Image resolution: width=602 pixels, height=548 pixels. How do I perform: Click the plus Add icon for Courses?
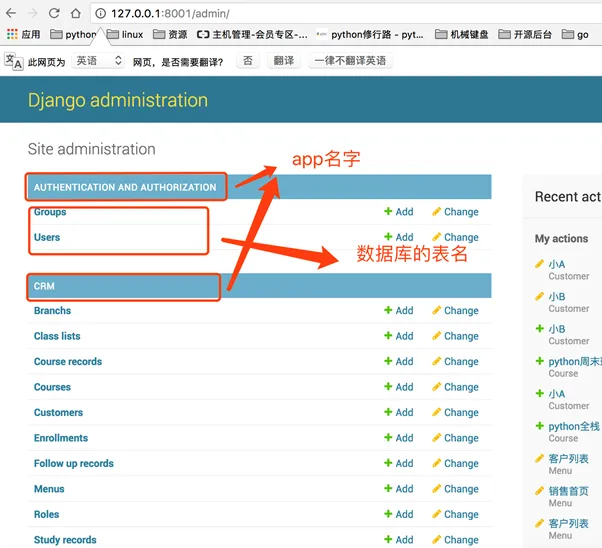pyautogui.click(x=388, y=387)
